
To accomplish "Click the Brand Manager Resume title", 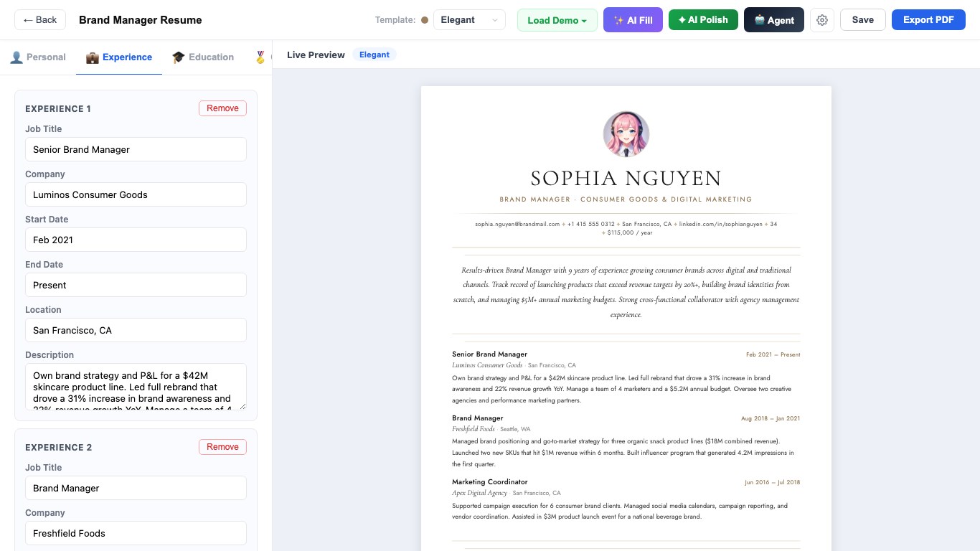I will pyautogui.click(x=141, y=20).
